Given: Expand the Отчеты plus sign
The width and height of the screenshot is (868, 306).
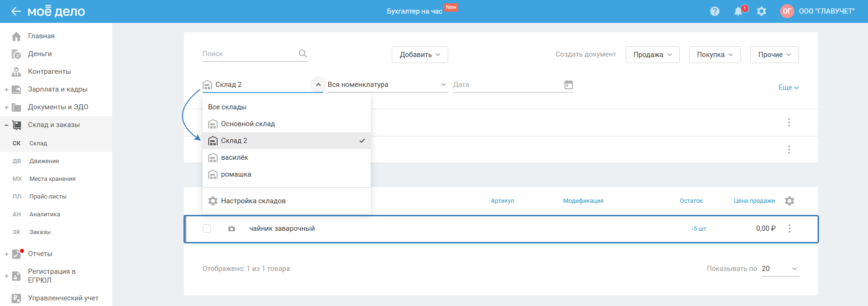Looking at the screenshot, I should coord(7,254).
